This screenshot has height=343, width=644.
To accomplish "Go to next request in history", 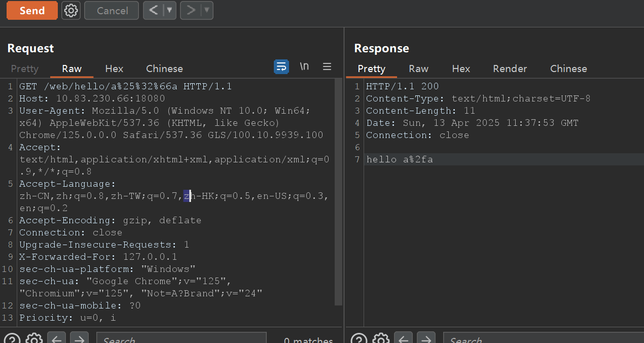I will [191, 11].
